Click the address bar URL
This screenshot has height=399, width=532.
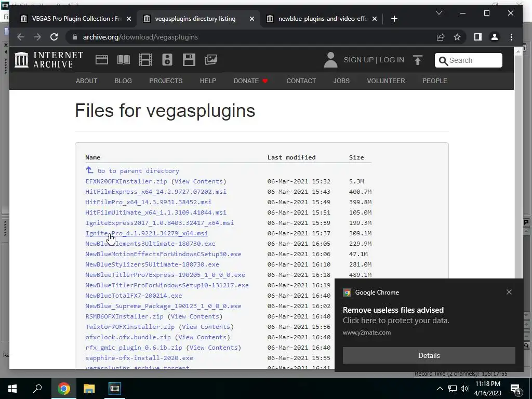tap(140, 37)
